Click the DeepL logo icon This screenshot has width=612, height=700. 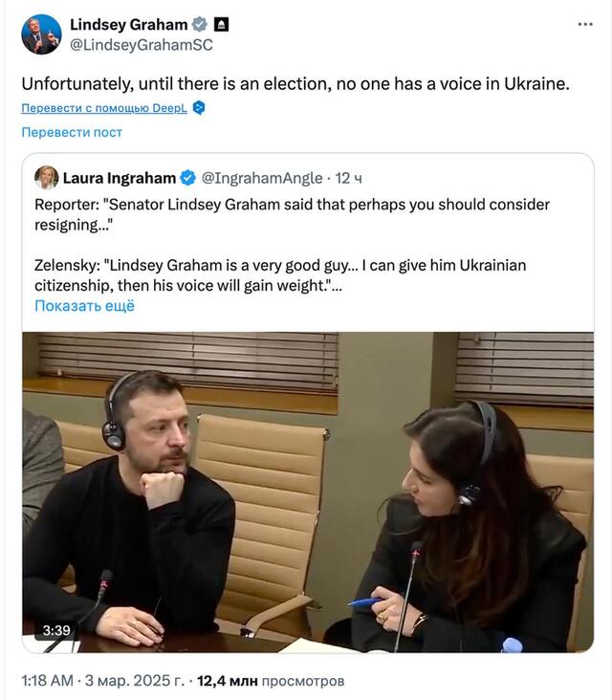click(199, 108)
